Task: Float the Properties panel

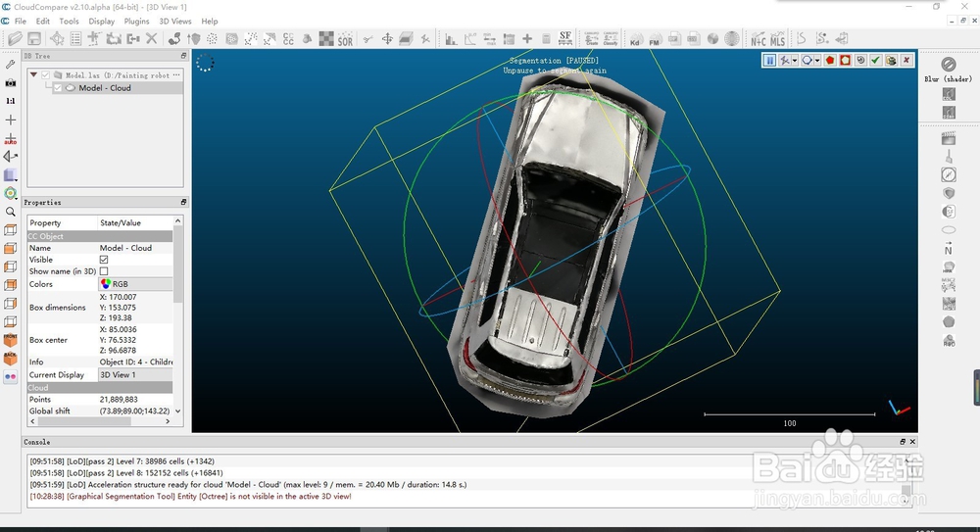Action: click(x=184, y=202)
